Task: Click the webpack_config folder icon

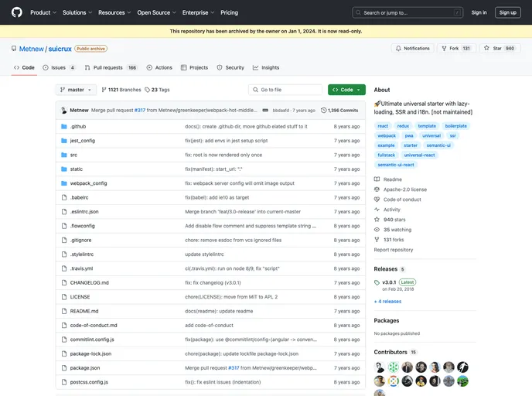Action: [x=63, y=183]
